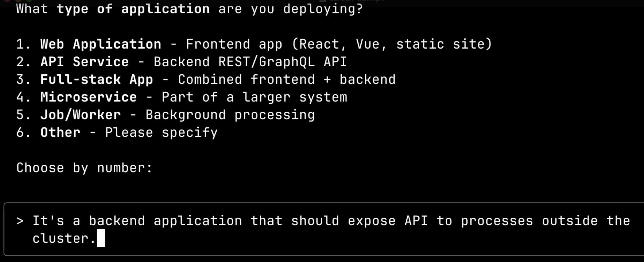Screen dimensions: 644x262
Task: Click "Part of a larger system" text
Action: click(x=254, y=97)
